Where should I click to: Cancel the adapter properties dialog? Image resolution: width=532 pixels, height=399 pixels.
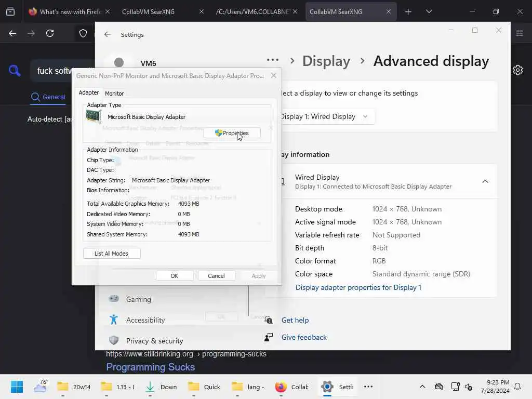tap(216, 276)
